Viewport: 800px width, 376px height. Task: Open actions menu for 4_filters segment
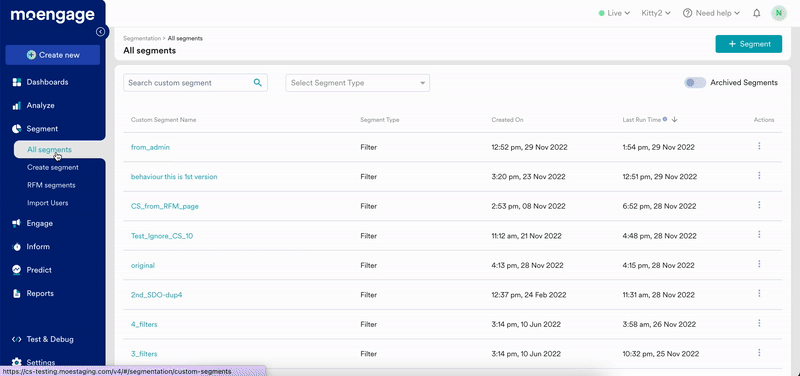click(x=759, y=323)
